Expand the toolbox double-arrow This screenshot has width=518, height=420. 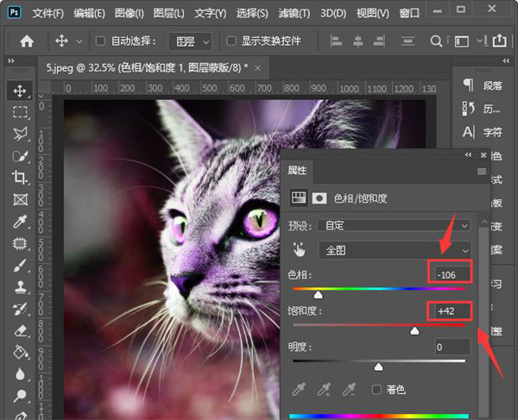(11, 60)
